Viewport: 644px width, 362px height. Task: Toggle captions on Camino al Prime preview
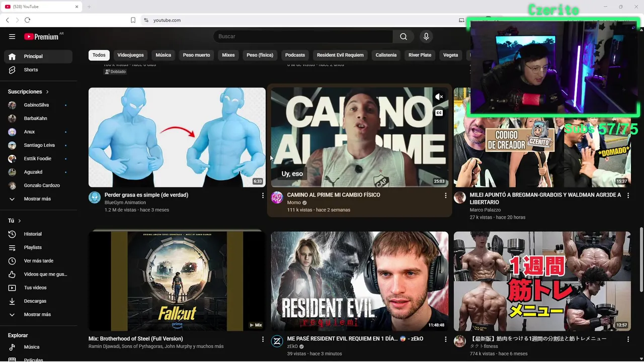coord(439,113)
